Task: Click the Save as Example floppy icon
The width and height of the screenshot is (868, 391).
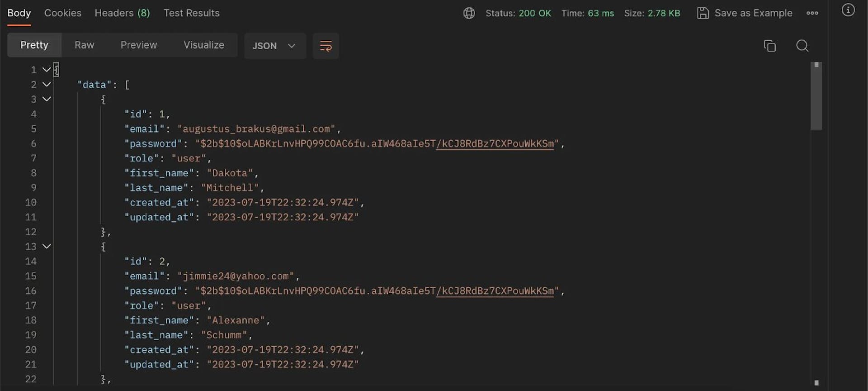Action: tap(703, 13)
